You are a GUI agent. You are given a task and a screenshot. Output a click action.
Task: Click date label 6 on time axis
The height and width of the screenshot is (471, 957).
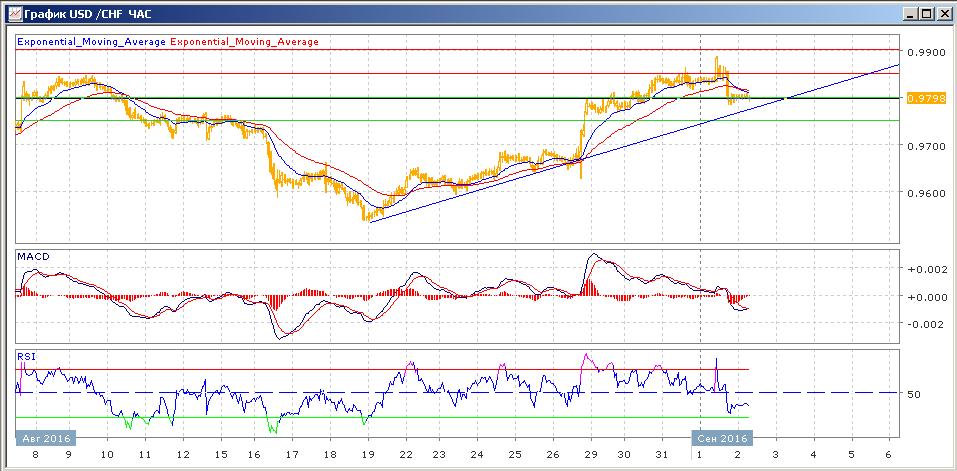coord(888,455)
